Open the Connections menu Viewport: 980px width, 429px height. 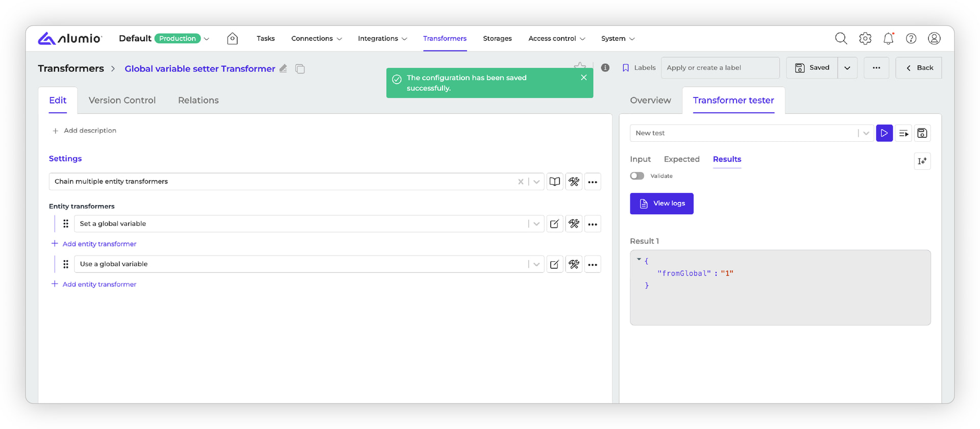point(316,38)
